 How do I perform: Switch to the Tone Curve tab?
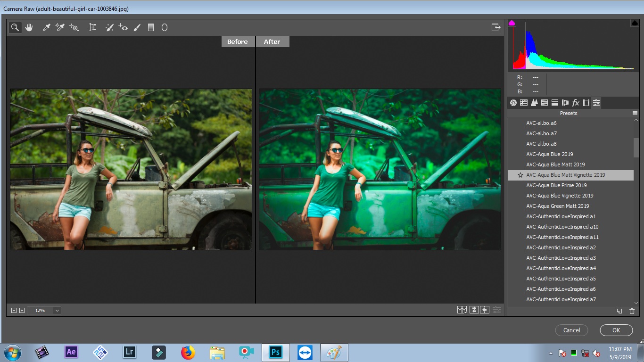click(x=524, y=103)
